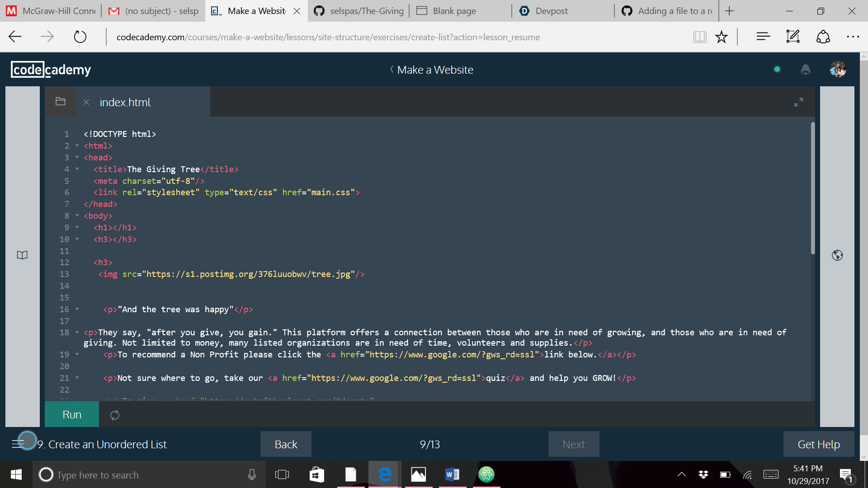
Task: Open the web browser globe icon
Action: click(x=837, y=255)
